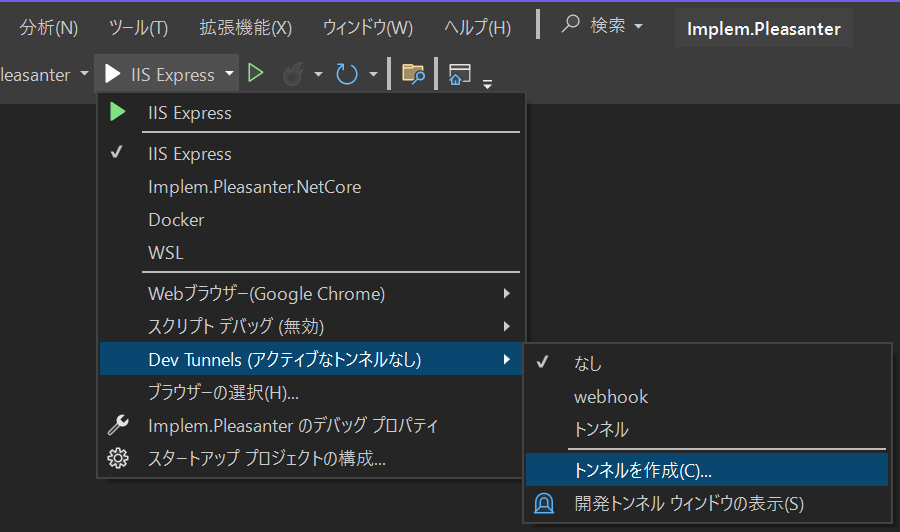Expand the Dev Tunnels submenu entry

pos(311,359)
